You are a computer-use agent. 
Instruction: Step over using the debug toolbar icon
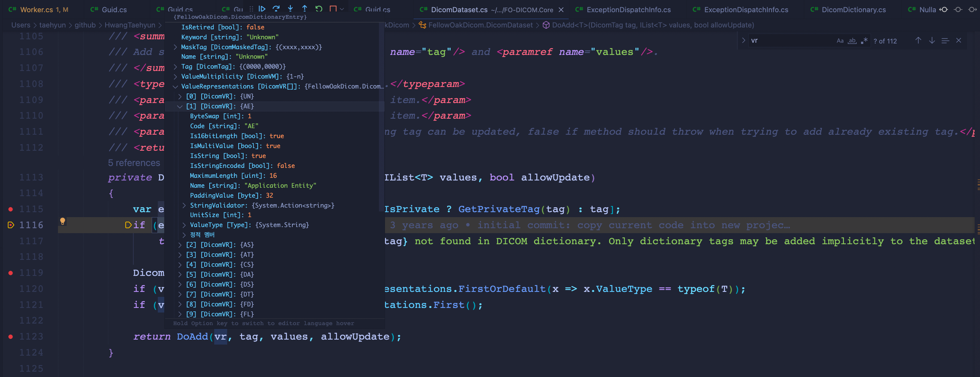[x=276, y=8]
